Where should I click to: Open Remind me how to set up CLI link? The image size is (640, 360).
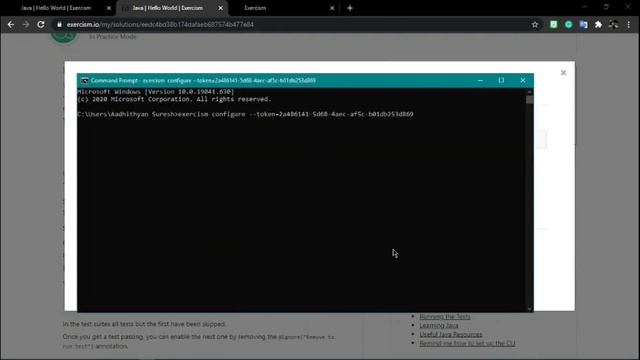(x=467, y=343)
